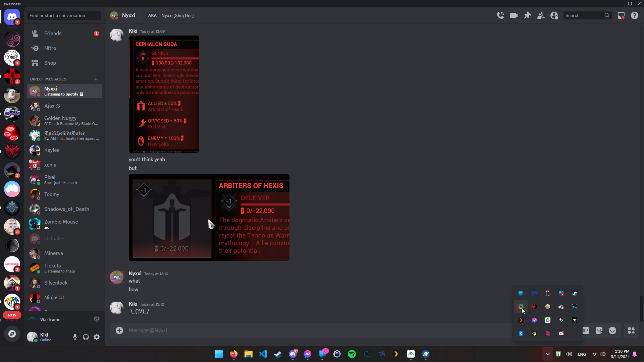Open File Explorer from the taskbar
Viewport: 644px width, 362px height.
pos(249,354)
